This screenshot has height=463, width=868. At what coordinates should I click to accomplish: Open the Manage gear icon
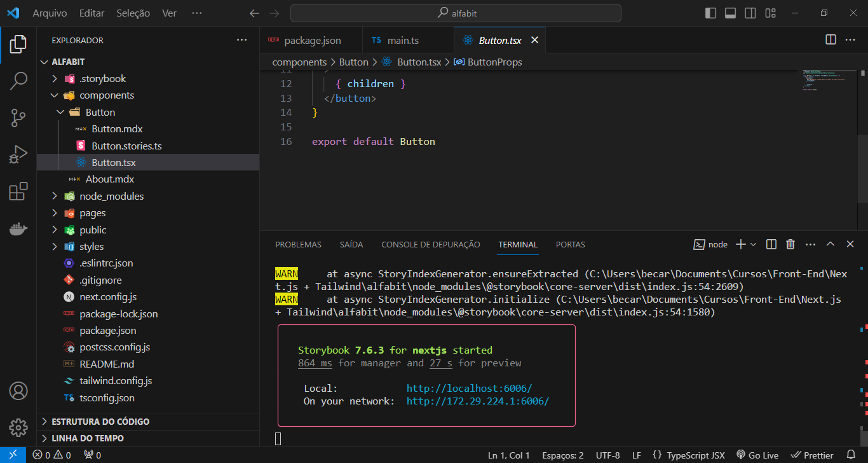point(18,427)
